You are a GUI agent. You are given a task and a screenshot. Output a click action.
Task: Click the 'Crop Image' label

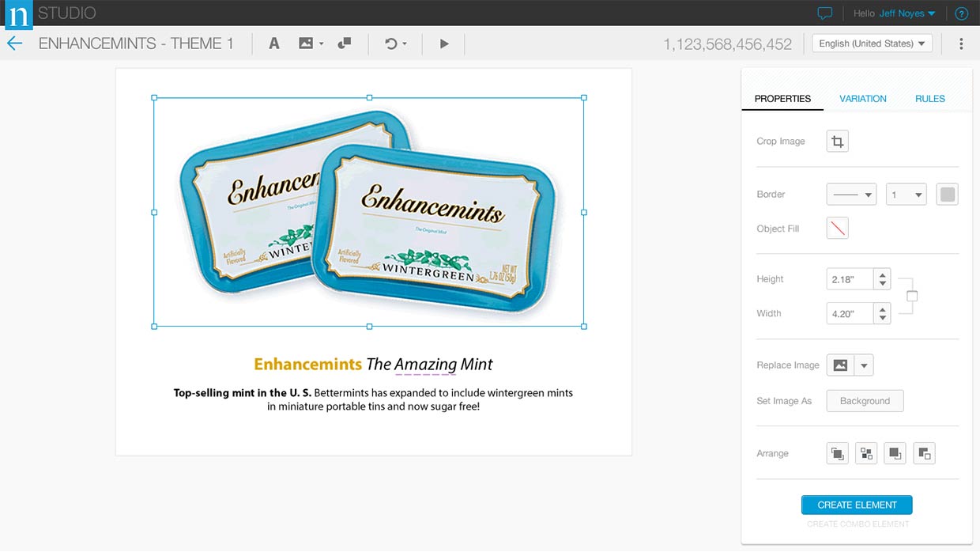(x=780, y=142)
